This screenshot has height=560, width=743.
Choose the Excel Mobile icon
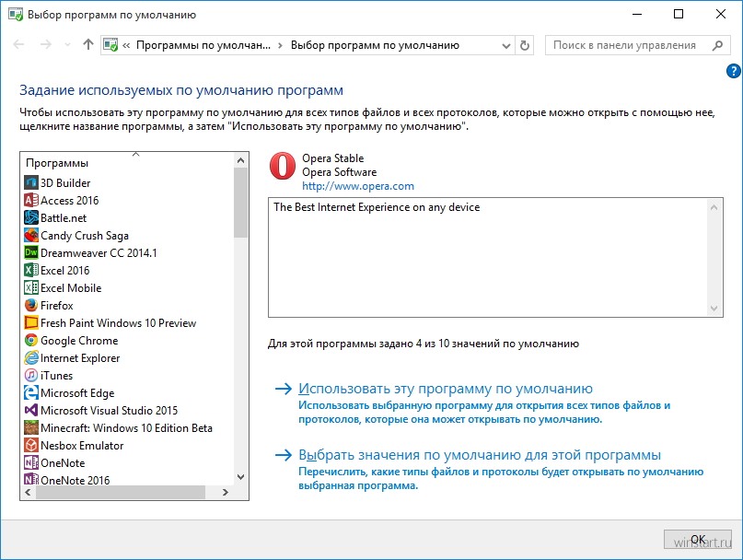[31, 287]
